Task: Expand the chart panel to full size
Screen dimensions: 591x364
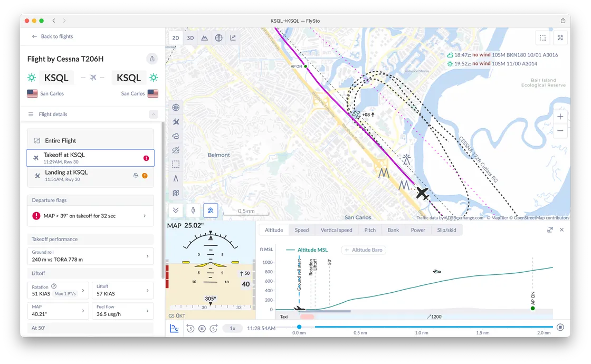Action: (x=550, y=230)
